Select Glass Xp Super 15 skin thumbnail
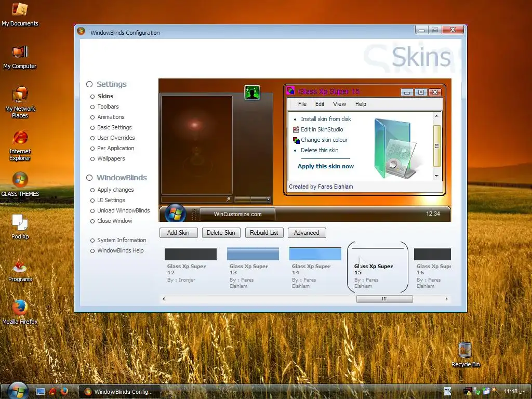 (378, 268)
